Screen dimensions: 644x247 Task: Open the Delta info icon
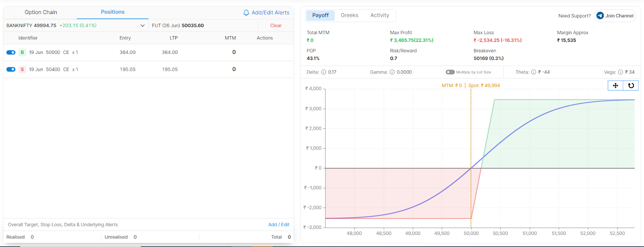[x=324, y=72]
